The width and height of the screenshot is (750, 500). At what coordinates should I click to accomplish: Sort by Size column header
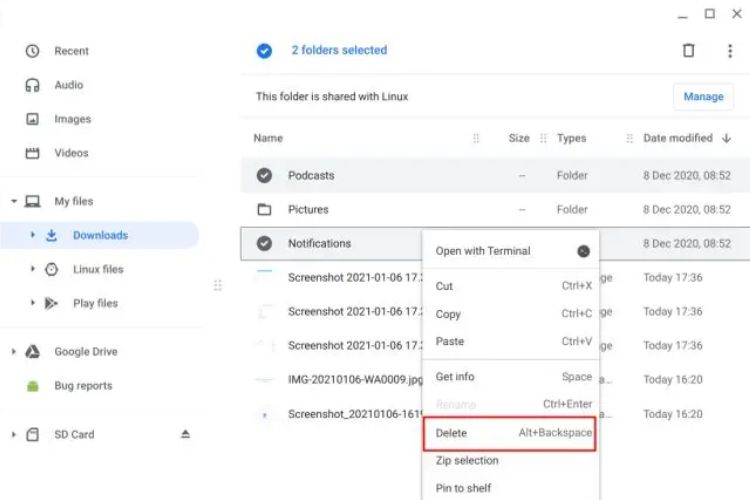518,138
